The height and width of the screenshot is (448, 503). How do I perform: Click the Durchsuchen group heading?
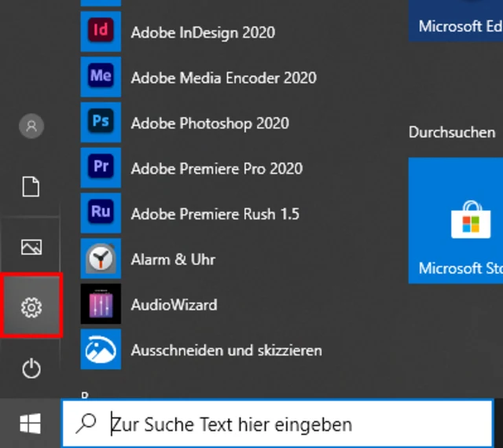pyautogui.click(x=452, y=133)
